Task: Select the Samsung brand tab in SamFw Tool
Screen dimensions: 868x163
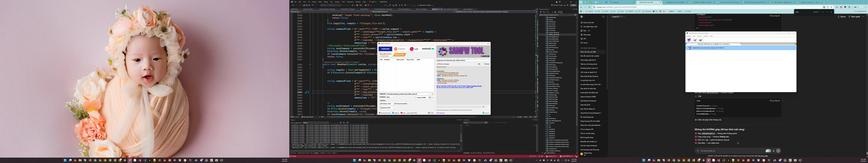Action: point(386,49)
